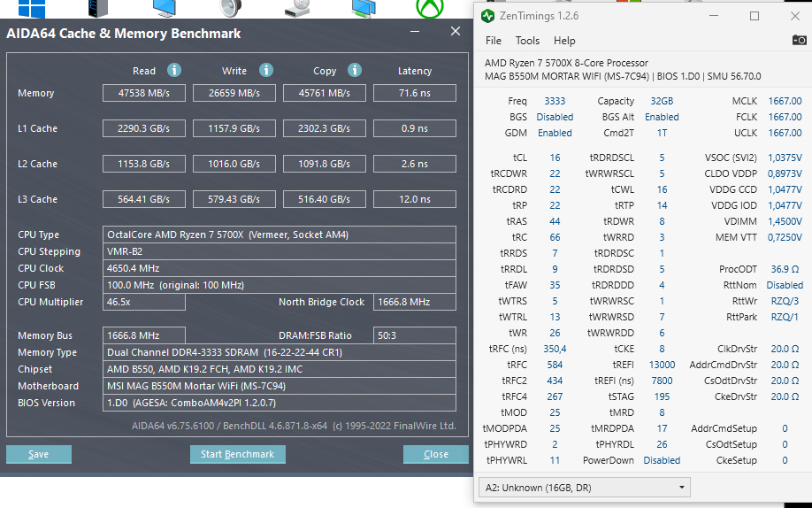Image resolution: width=812 pixels, height=508 pixels.
Task: Click the Motherboard field MSI MAG B550M Mortar WiFi
Action: (280, 386)
